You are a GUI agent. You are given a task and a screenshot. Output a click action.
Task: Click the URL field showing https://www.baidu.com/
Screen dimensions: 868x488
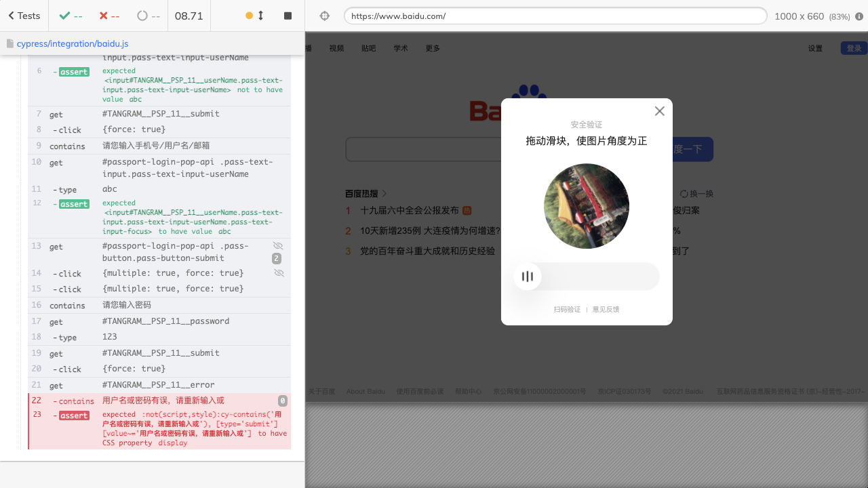pos(555,16)
